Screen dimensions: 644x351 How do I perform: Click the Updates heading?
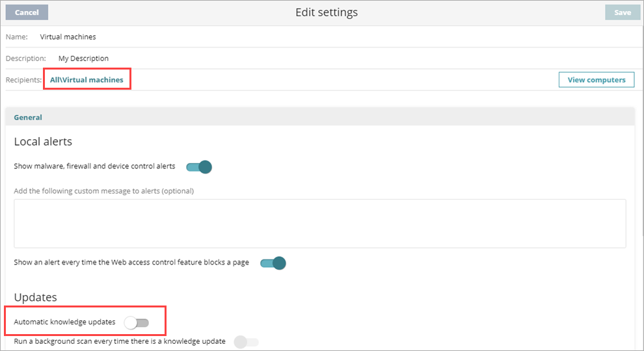[x=35, y=297]
